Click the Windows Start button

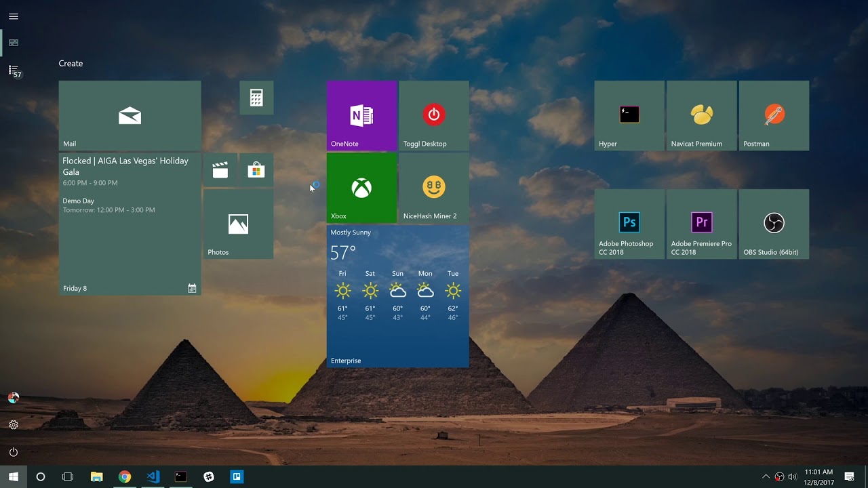click(x=14, y=476)
